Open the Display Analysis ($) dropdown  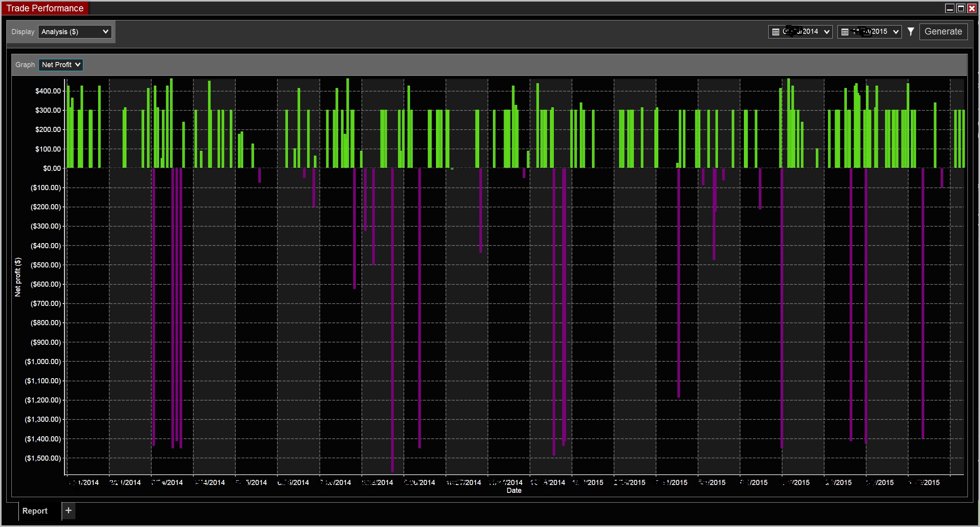[x=75, y=32]
